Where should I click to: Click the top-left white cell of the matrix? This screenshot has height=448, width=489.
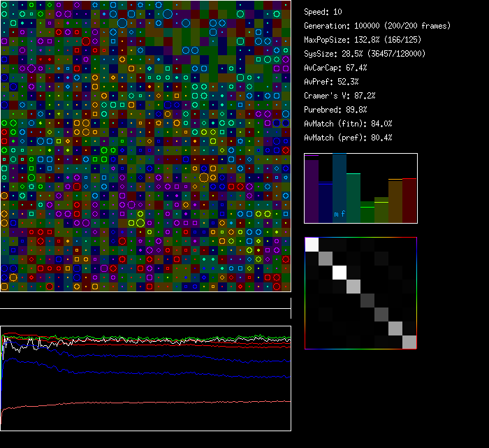tap(312, 245)
